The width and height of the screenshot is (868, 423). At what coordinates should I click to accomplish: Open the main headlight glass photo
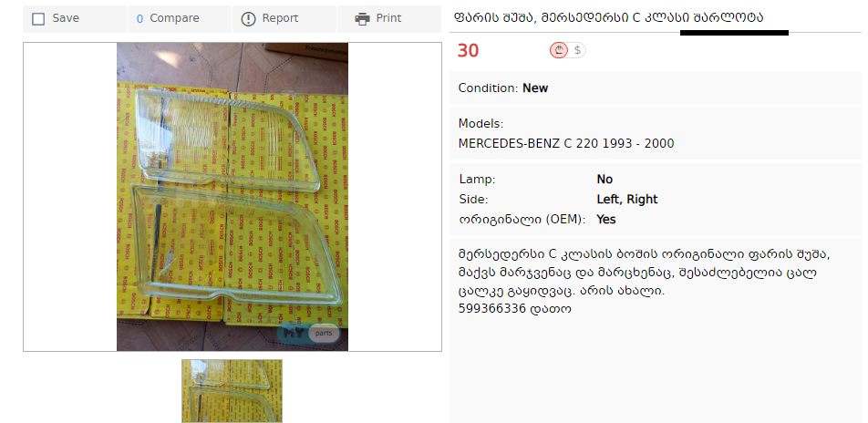click(x=232, y=197)
